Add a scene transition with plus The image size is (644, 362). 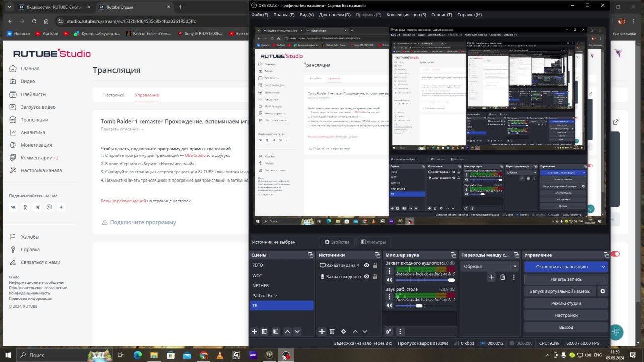[x=491, y=277]
